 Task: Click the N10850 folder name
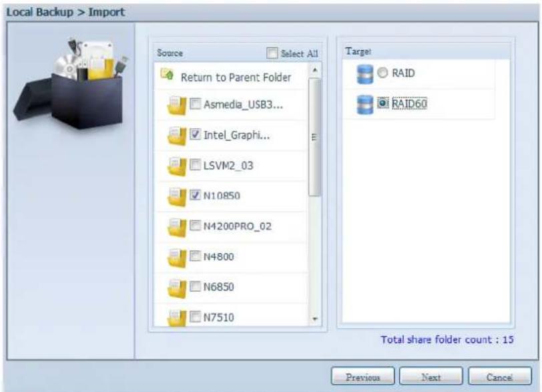[222, 196]
